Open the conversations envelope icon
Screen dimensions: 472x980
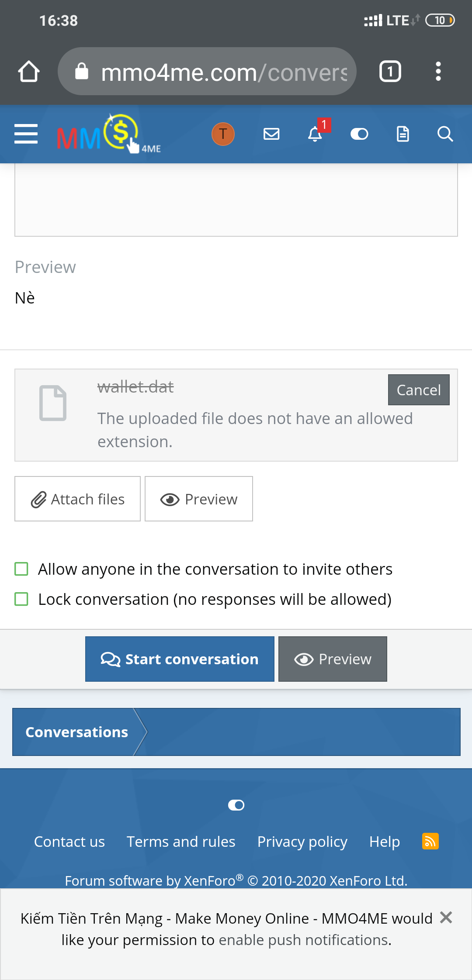271,134
